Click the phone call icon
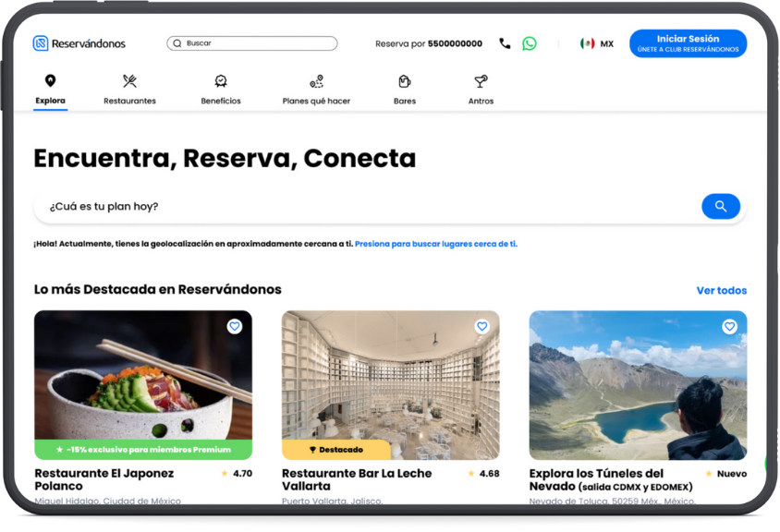The width and height of the screenshot is (780, 532). tap(505, 43)
